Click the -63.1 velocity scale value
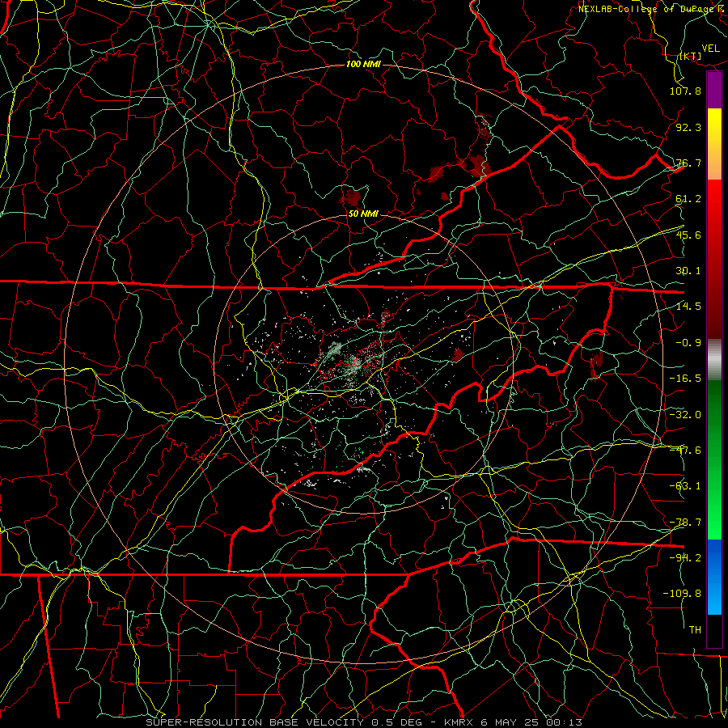 pyautogui.click(x=685, y=486)
